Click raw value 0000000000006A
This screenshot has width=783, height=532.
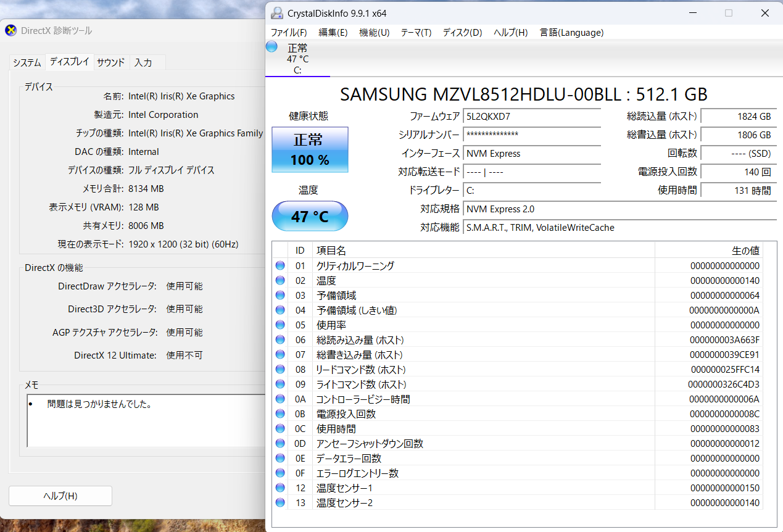tap(724, 399)
